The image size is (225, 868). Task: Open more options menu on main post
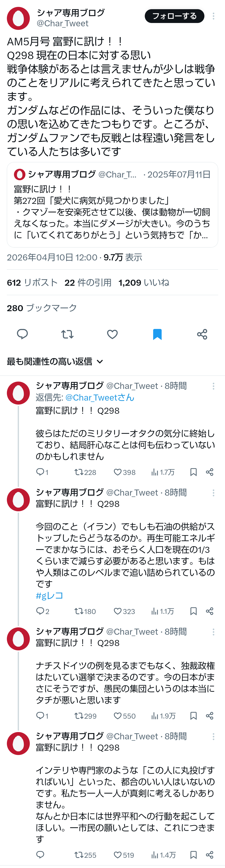tap(213, 16)
